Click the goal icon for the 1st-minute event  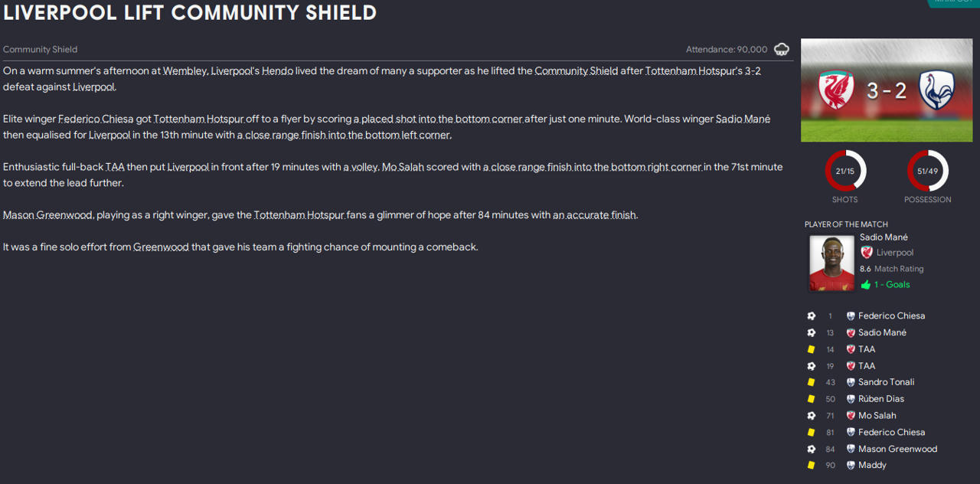(x=812, y=316)
